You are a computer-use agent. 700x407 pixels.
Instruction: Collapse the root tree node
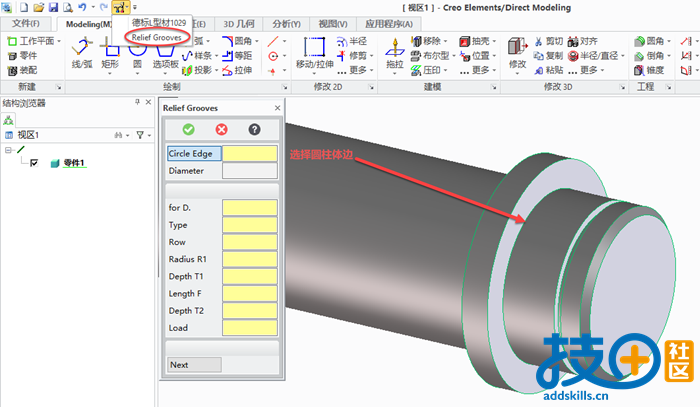[8, 150]
